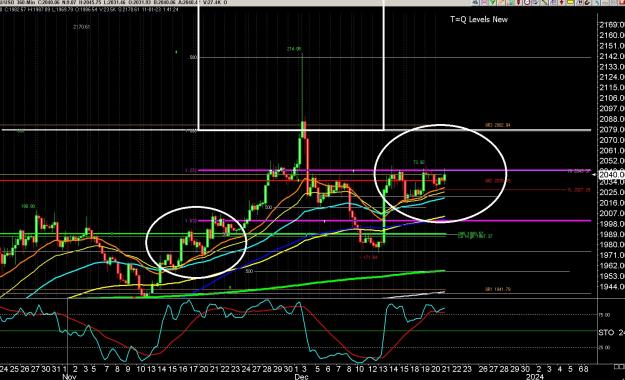Select the 2106.0 level on the price axis
The width and height of the screenshot is (625, 380).
pyautogui.click(x=612, y=98)
